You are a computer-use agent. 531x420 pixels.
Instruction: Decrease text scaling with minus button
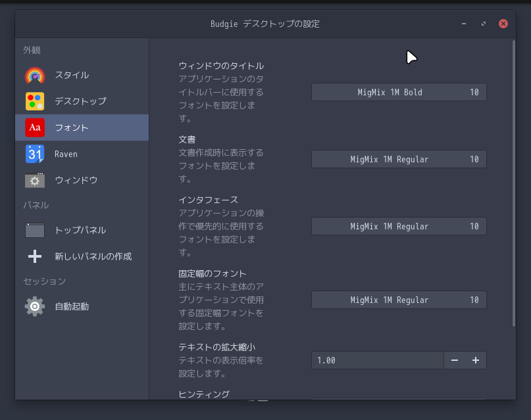[455, 360]
